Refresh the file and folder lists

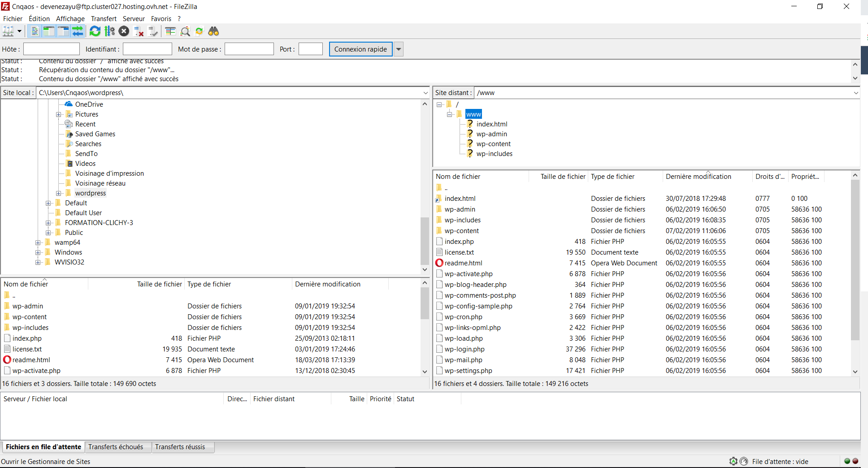coord(95,31)
